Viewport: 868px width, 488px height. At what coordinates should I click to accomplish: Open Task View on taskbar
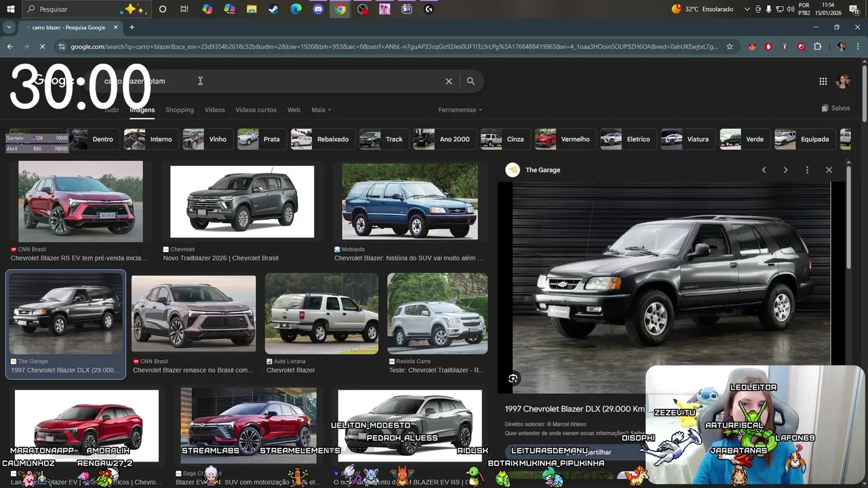(184, 9)
